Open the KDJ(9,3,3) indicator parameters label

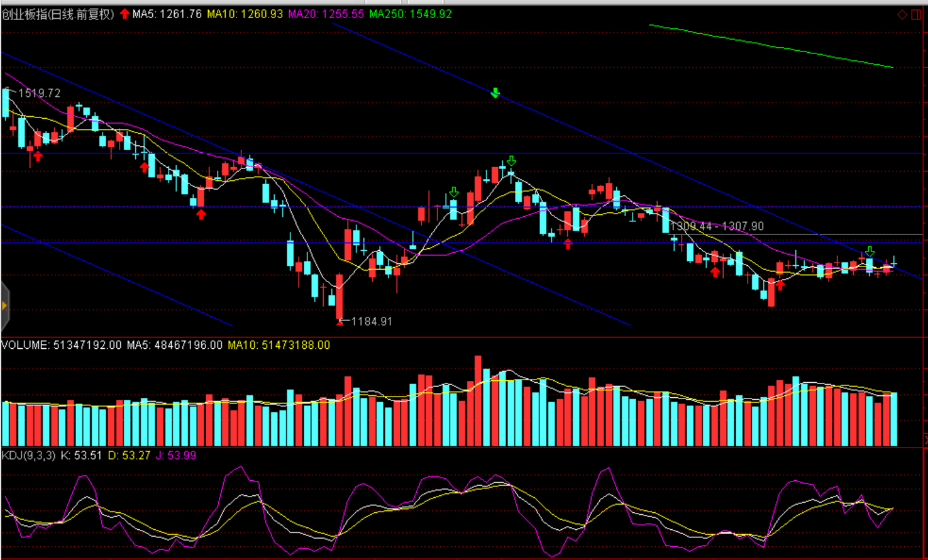(29, 455)
